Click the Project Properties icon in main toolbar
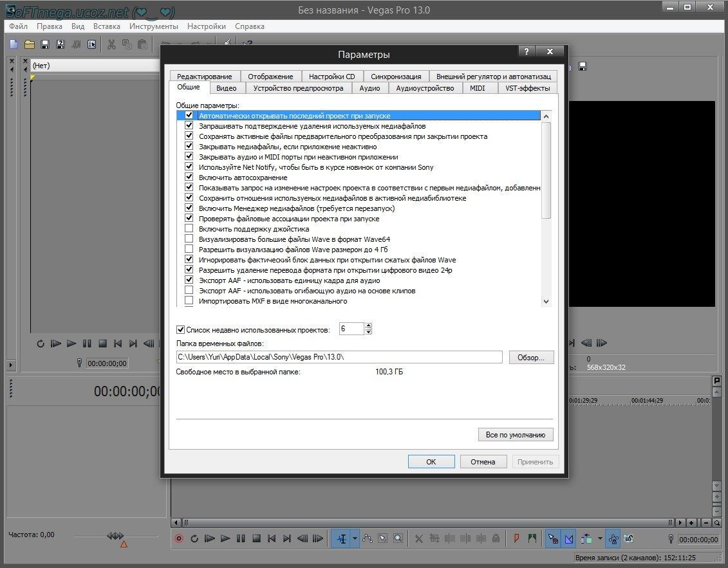 click(x=91, y=44)
